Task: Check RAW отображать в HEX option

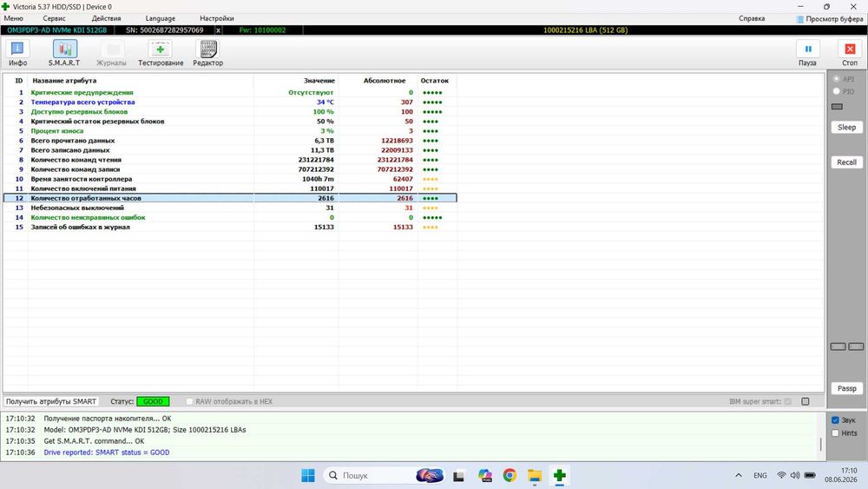Action: tap(189, 401)
